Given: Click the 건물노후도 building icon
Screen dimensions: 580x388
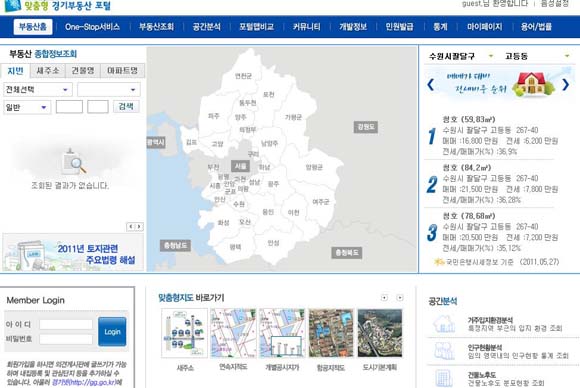Looking at the screenshot, I should tap(444, 378).
